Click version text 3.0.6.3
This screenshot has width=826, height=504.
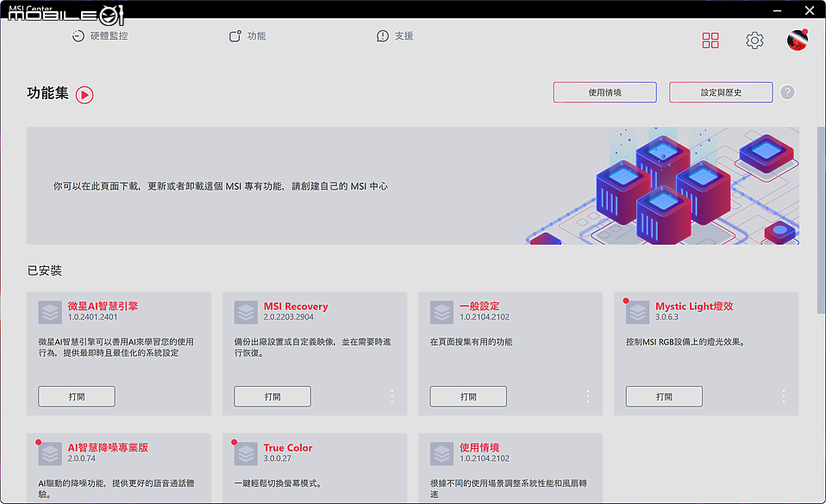pyautogui.click(x=666, y=317)
